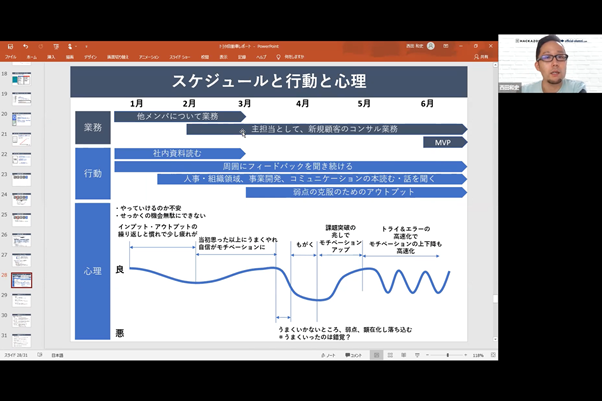The image size is (602, 401).
Task: Open the ホーム ribbon tab
Action: click(x=32, y=57)
